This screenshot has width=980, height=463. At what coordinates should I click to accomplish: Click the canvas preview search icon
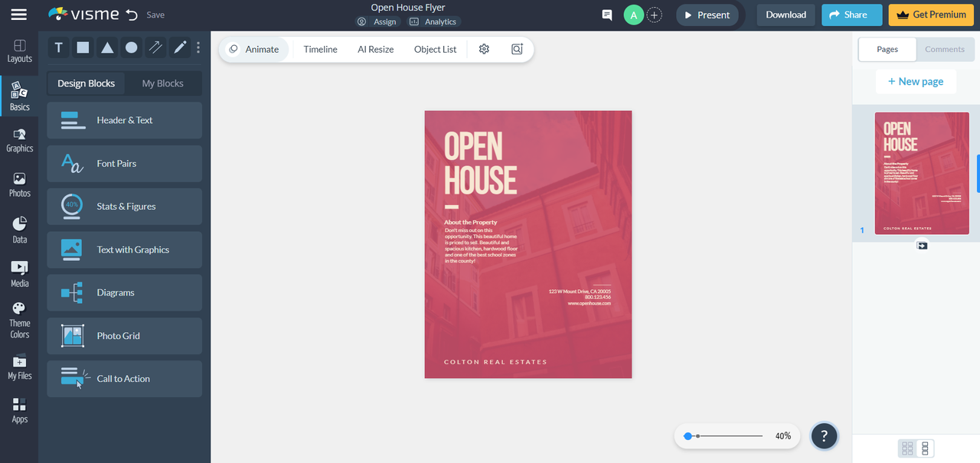(517, 49)
